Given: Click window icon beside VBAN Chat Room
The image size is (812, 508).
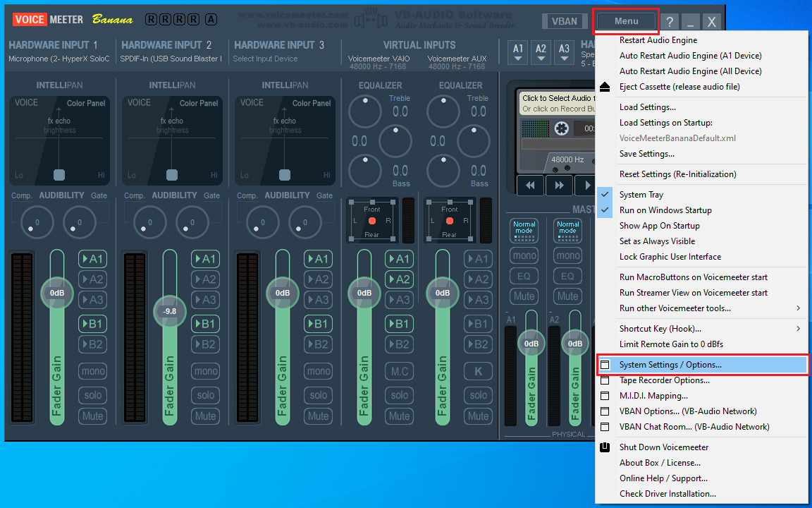Looking at the screenshot, I should click(x=604, y=427).
